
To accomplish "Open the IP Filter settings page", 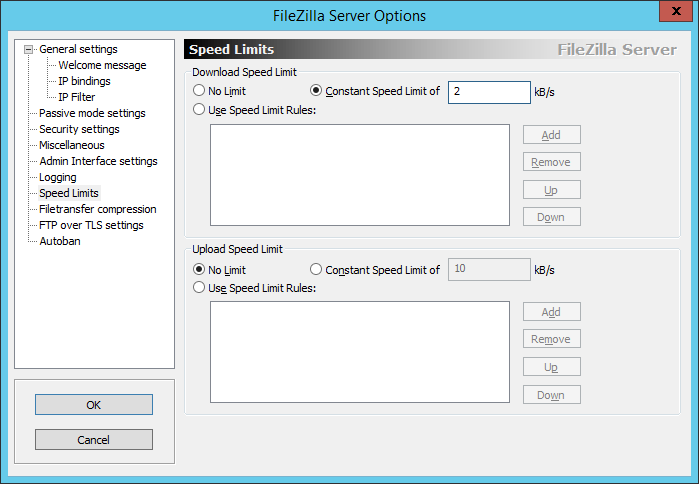I will [x=77, y=97].
